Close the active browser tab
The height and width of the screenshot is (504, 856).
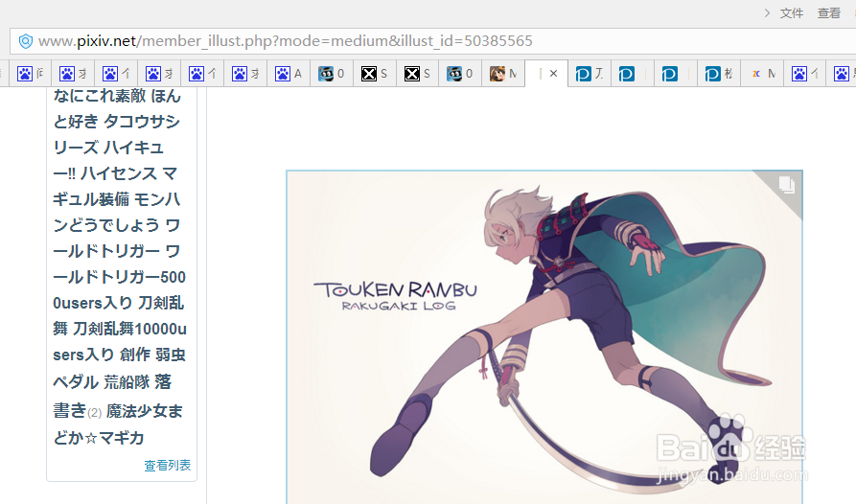point(553,73)
